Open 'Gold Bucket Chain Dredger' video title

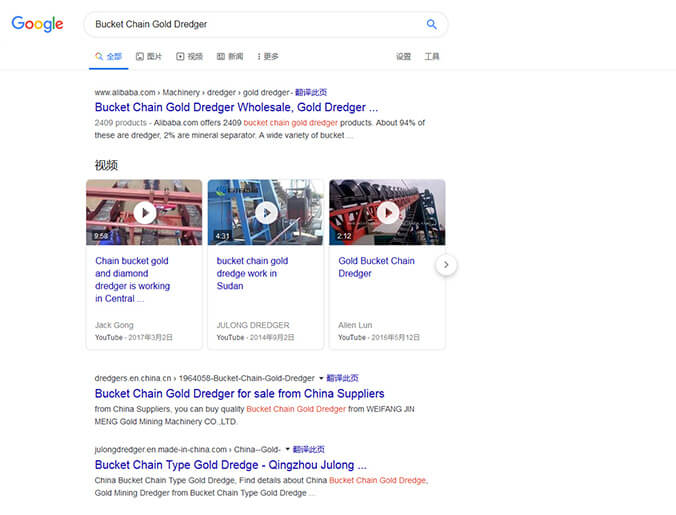[376, 267]
